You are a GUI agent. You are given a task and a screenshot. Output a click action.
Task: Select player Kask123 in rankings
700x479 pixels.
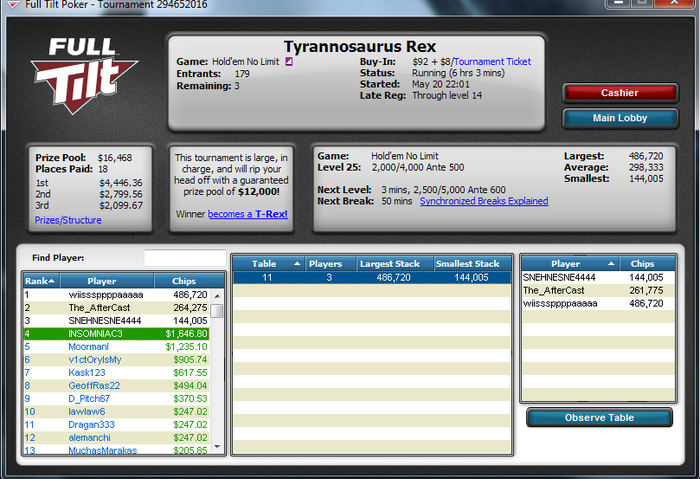click(x=117, y=372)
